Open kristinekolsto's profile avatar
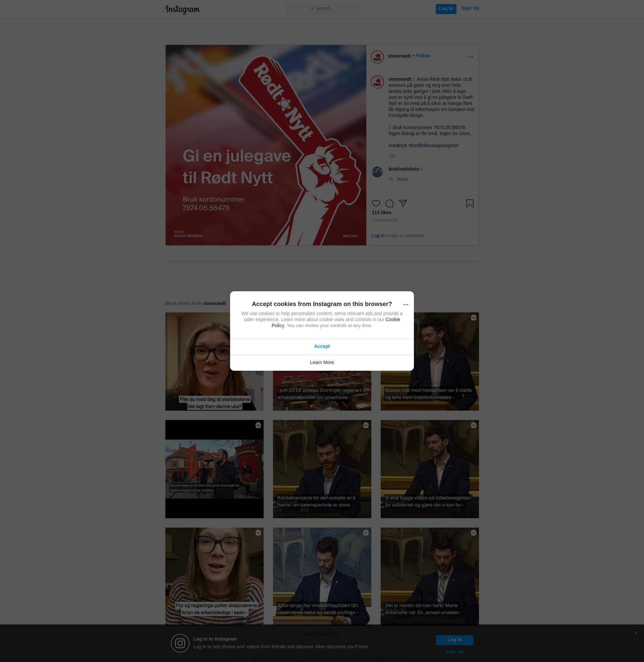Screen dimensions: 644x662 click(x=377, y=172)
